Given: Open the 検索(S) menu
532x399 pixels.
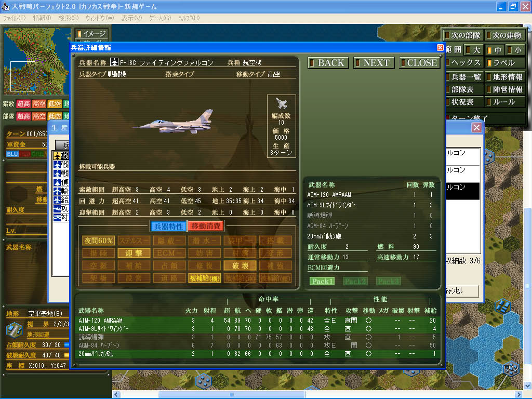Looking at the screenshot, I should [x=68, y=18].
